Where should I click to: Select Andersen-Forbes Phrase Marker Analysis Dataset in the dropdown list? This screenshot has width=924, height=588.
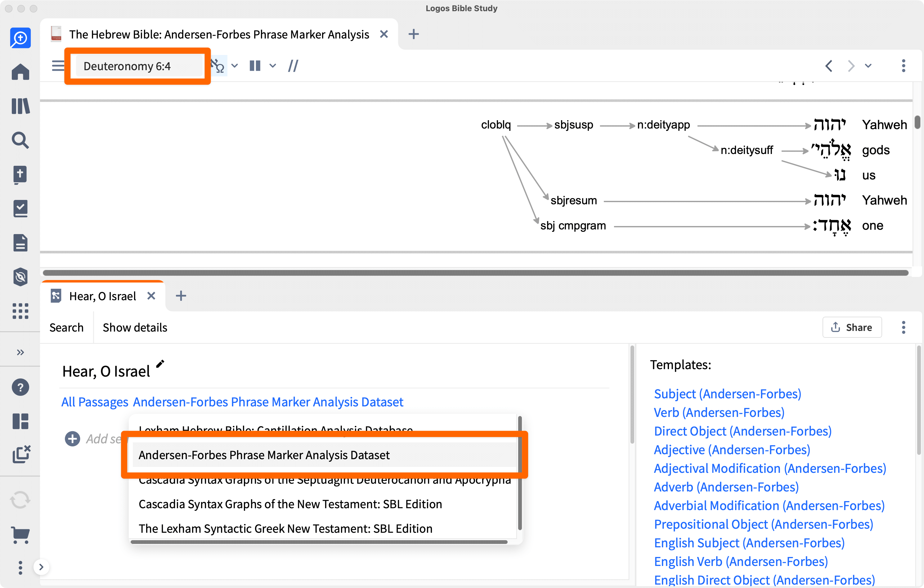tap(324, 455)
